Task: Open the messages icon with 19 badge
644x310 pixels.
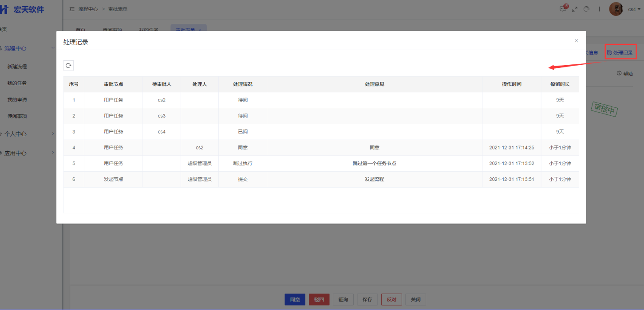Action: coord(563,9)
